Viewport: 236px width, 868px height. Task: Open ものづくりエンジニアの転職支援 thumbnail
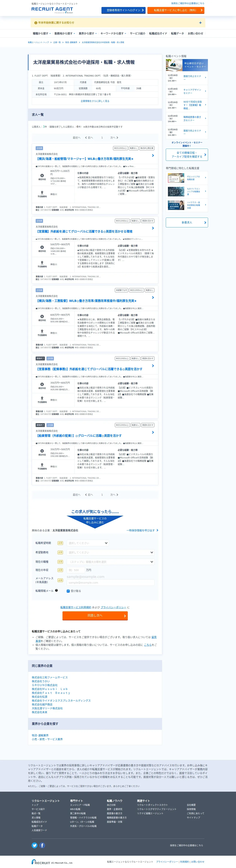(176, 191)
